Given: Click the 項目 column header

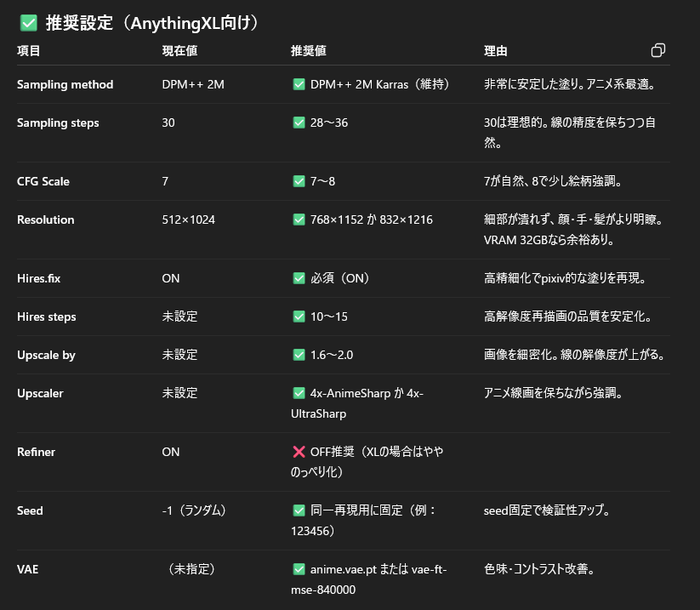Looking at the screenshot, I should pyautogui.click(x=29, y=51).
